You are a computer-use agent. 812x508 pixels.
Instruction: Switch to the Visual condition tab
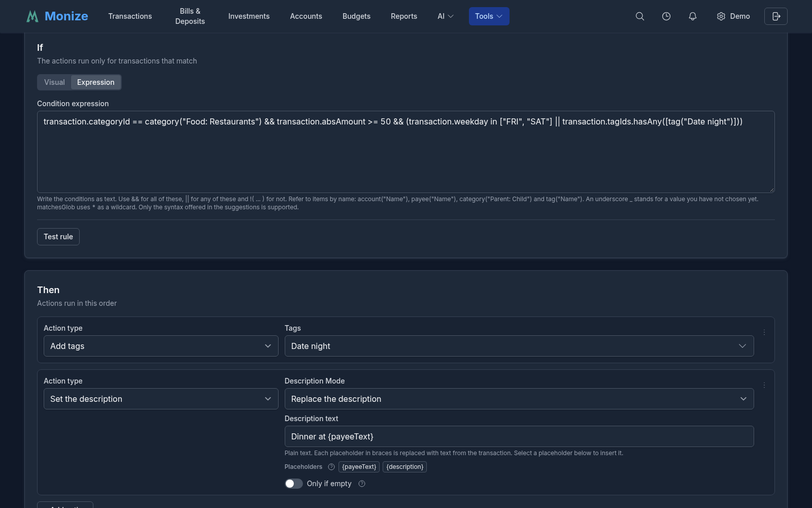[x=54, y=82]
